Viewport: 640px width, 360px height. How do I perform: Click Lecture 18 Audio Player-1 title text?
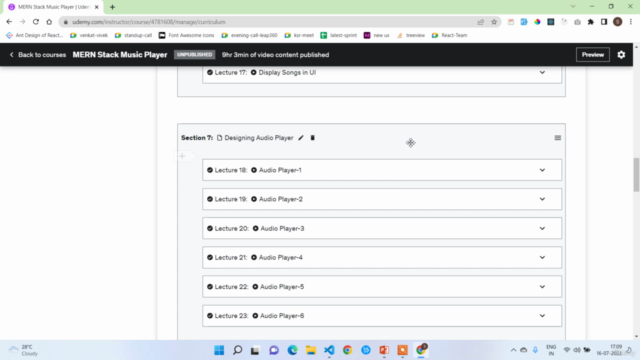(280, 170)
